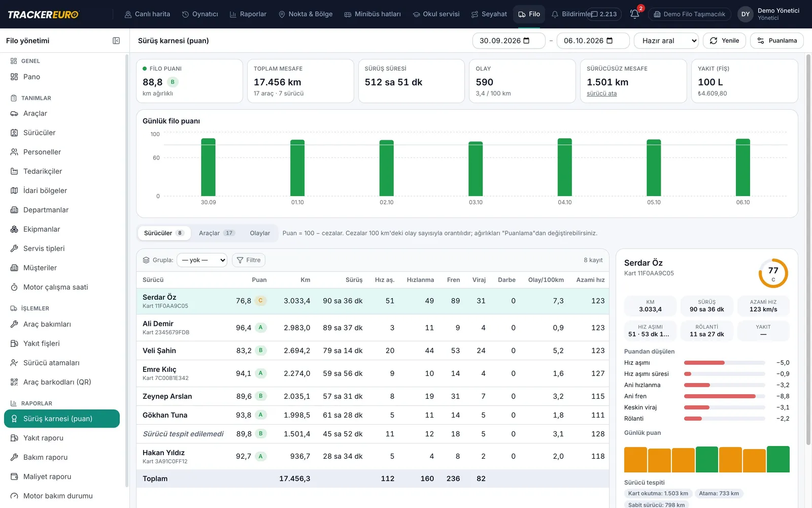Open the notifications bell icon
Screen dimensions: 812x508
[634, 14]
